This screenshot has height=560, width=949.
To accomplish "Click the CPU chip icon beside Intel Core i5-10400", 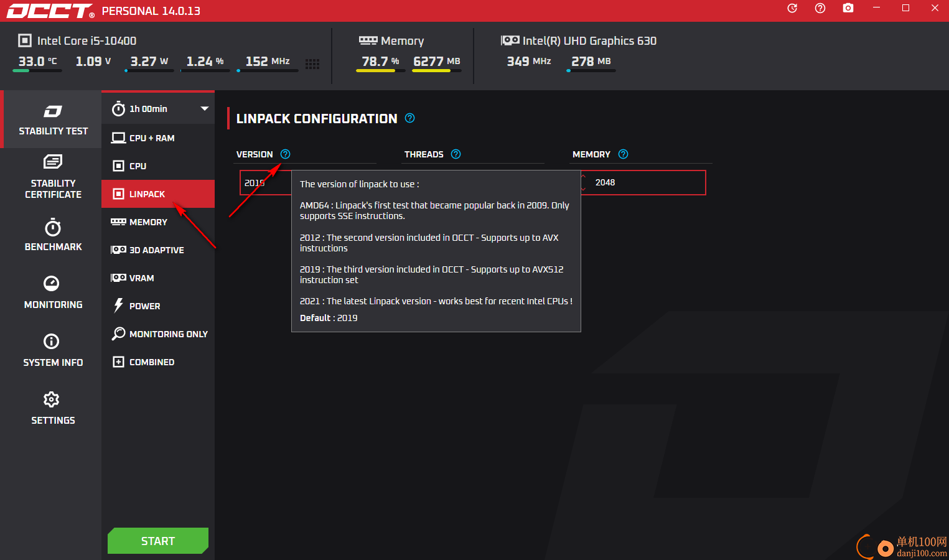I will click(x=25, y=40).
